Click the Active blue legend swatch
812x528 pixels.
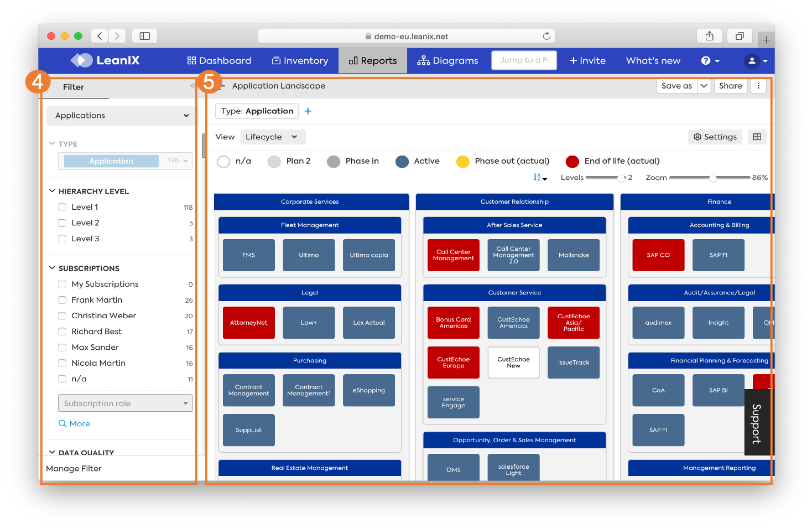coord(402,162)
